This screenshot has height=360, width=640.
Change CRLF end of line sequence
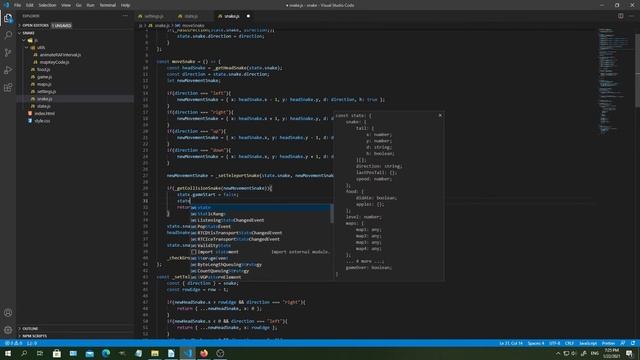(569, 343)
